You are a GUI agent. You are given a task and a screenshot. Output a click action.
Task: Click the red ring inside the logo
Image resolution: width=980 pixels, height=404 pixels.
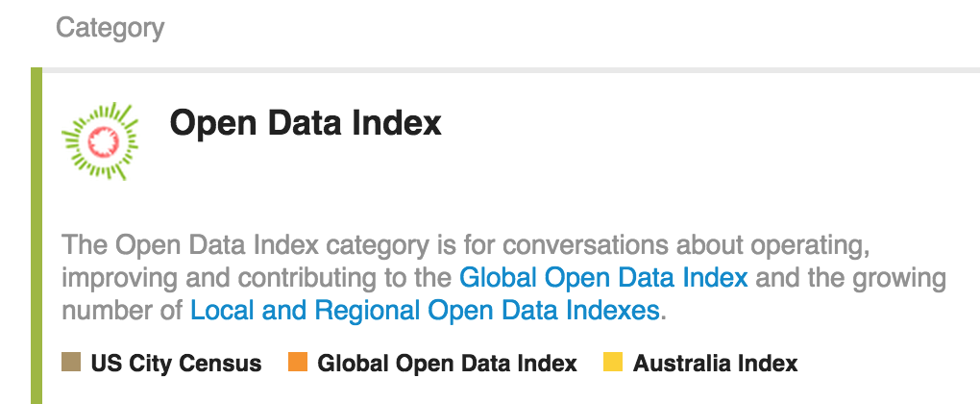pos(101,142)
